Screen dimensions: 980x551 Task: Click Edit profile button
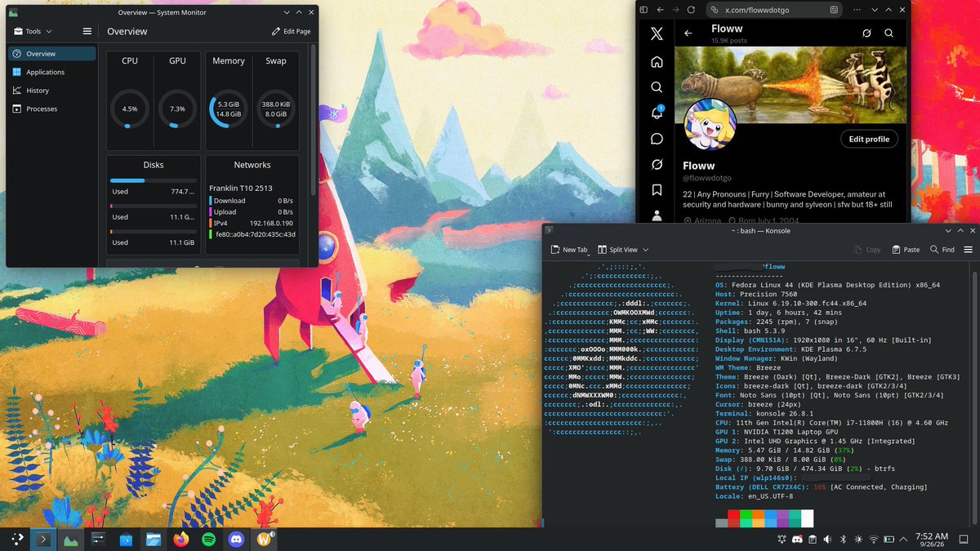(869, 139)
